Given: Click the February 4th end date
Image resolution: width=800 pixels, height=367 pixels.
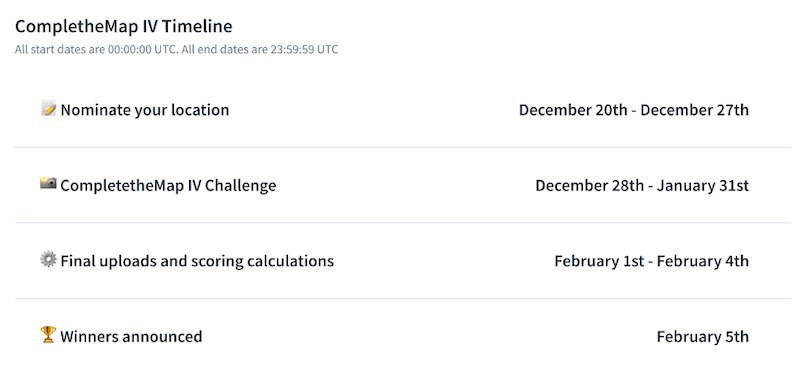Looking at the screenshot, I should (x=703, y=261).
